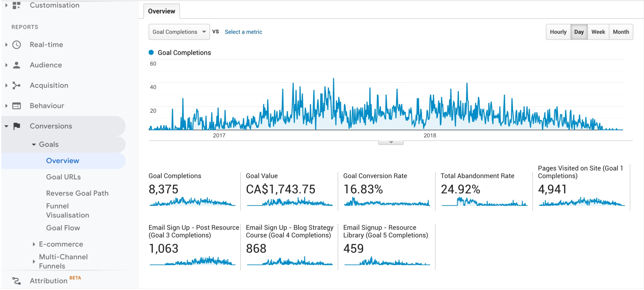Click the Blog Strategy Course sparkline
Screen dimensions: 644x290
(x=290, y=261)
